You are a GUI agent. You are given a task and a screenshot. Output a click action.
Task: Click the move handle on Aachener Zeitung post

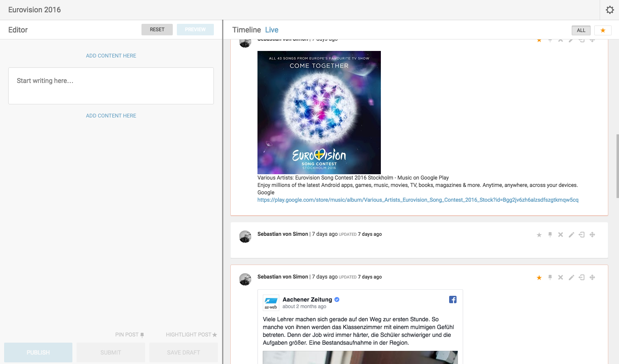[x=592, y=277]
